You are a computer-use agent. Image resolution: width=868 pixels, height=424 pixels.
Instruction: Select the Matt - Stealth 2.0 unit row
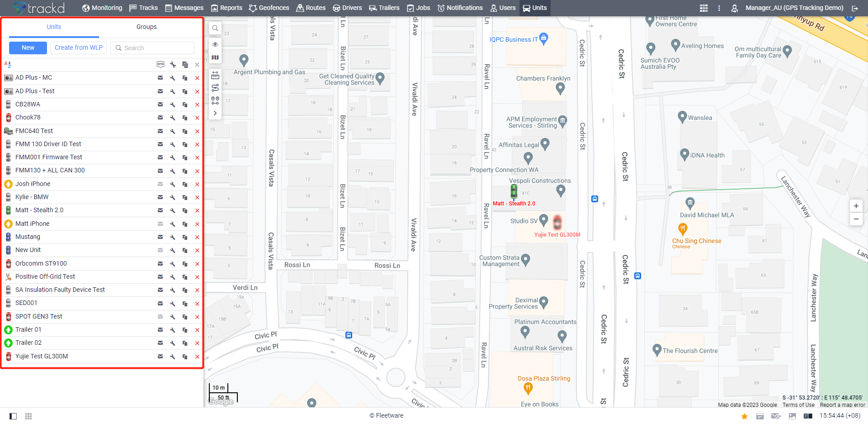[102, 210]
